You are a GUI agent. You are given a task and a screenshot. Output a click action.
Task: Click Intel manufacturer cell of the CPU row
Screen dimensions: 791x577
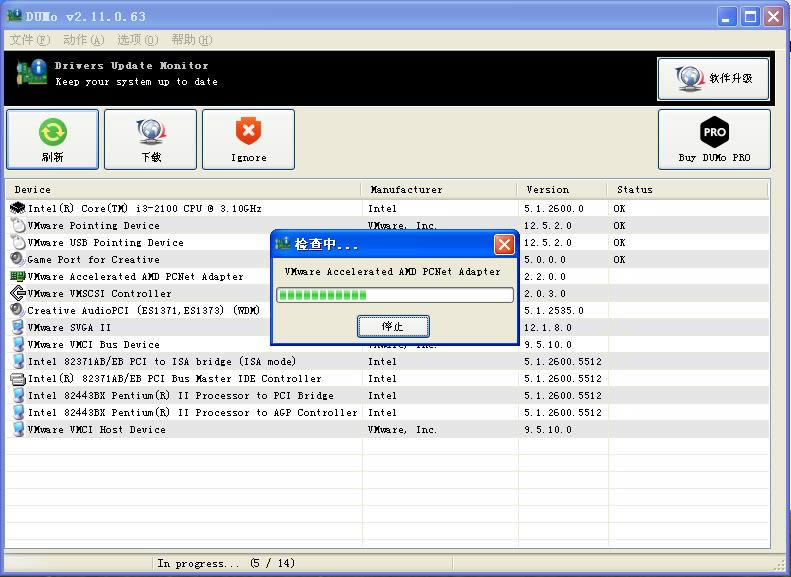coord(382,208)
